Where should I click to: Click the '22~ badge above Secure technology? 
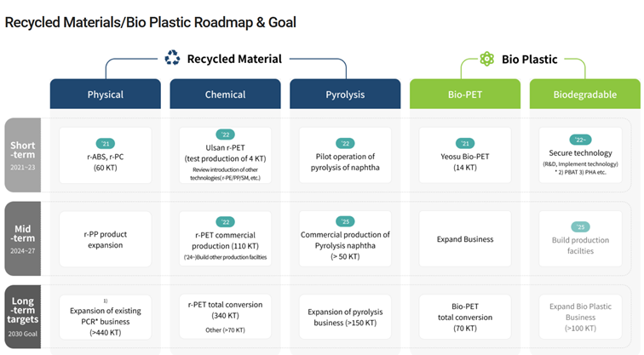(580, 140)
